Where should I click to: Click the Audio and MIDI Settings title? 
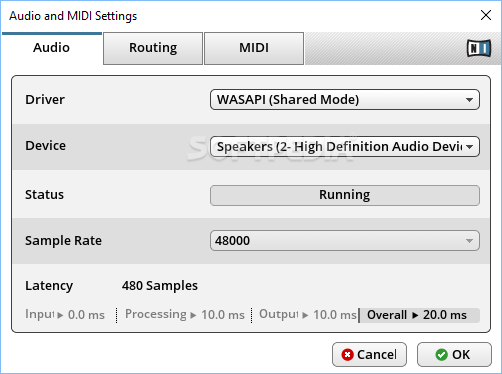point(73,16)
